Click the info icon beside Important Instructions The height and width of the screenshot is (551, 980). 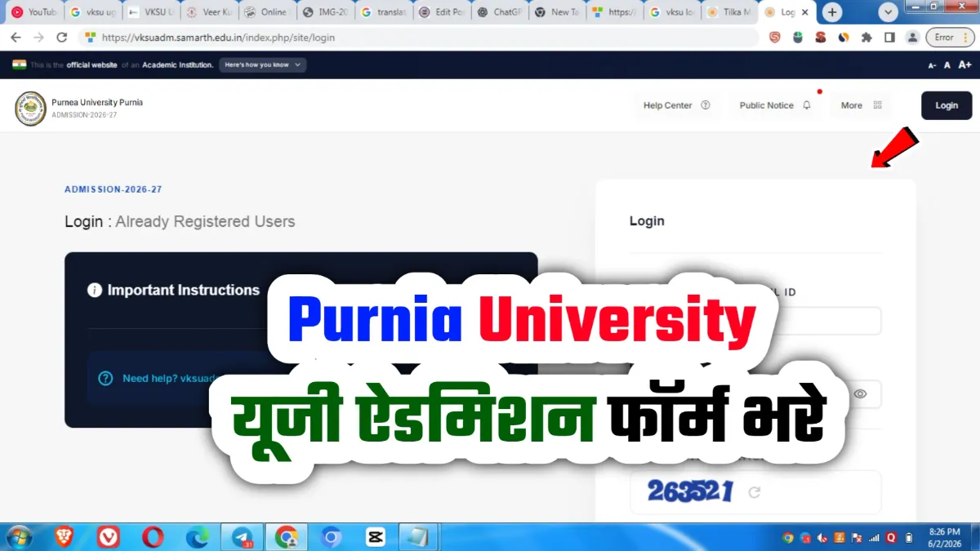pyautogui.click(x=95, y=290)
